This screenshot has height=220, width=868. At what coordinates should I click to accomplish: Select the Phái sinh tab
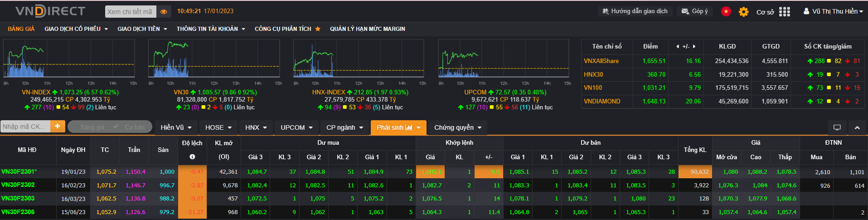tap(398, 127)
